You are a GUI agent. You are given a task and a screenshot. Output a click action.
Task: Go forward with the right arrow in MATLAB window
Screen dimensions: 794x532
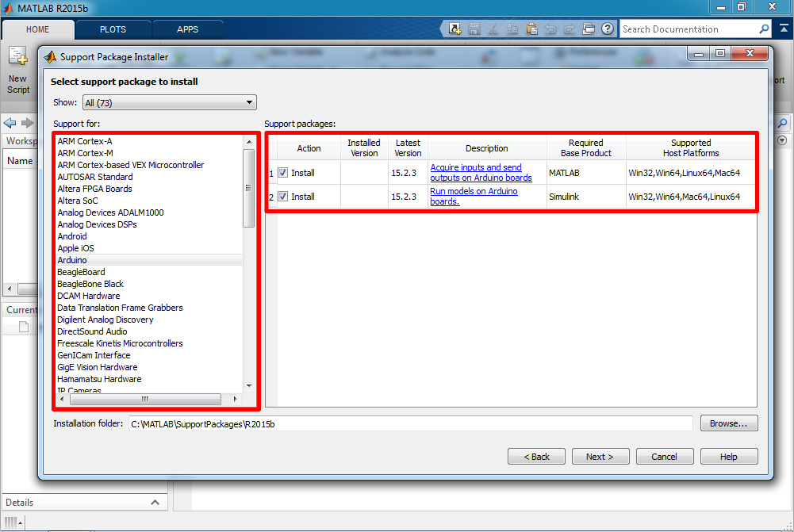[27, 123]
